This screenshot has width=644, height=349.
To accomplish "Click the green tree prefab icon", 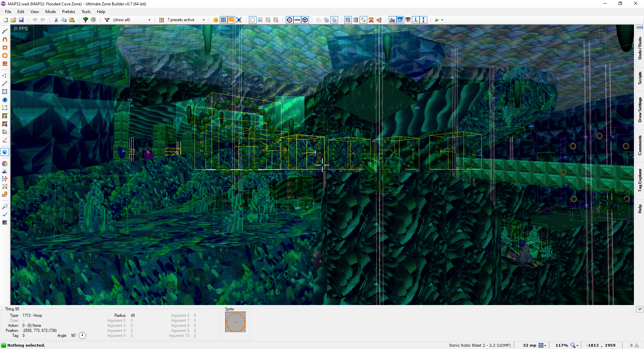I will point(86,20).
